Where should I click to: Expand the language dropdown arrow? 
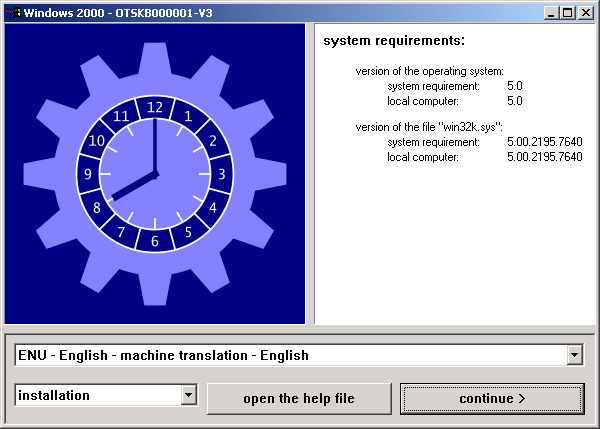574,355
